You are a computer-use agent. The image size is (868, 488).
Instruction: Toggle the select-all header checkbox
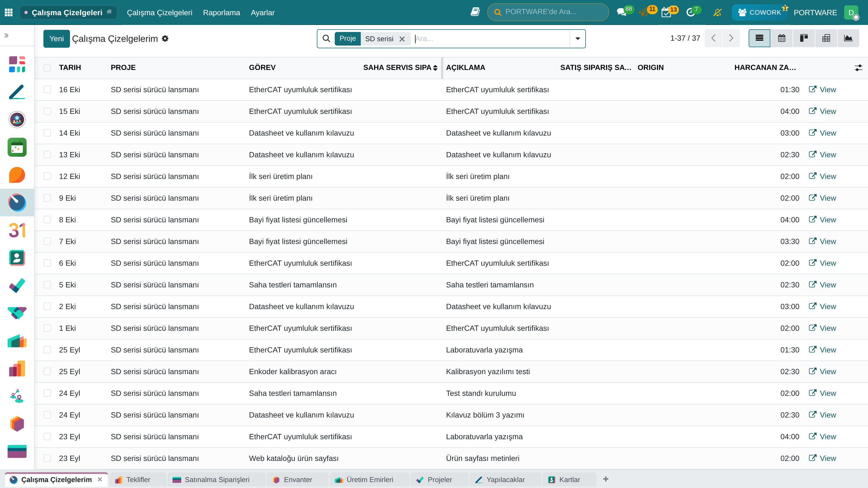(47, 68)
